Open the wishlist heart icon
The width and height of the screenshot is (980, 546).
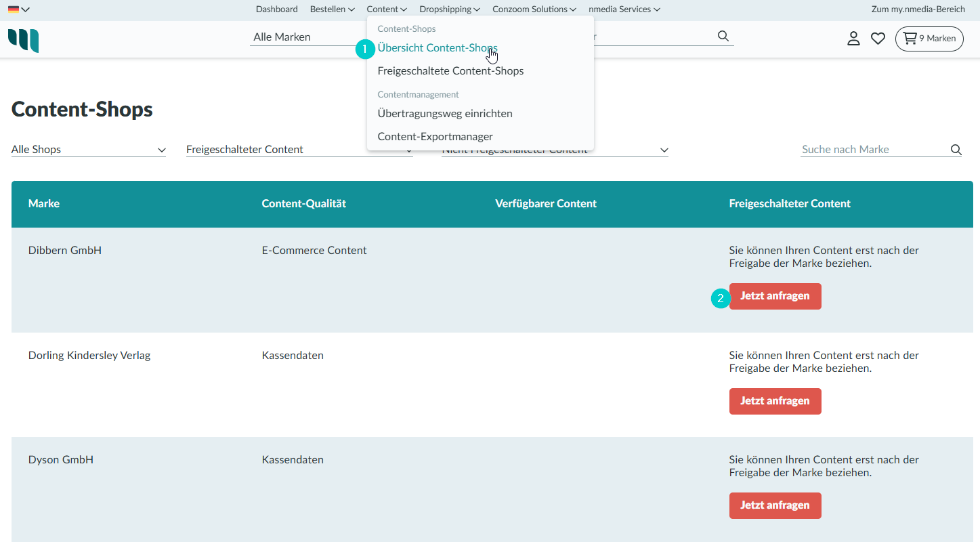coord(878,39)
